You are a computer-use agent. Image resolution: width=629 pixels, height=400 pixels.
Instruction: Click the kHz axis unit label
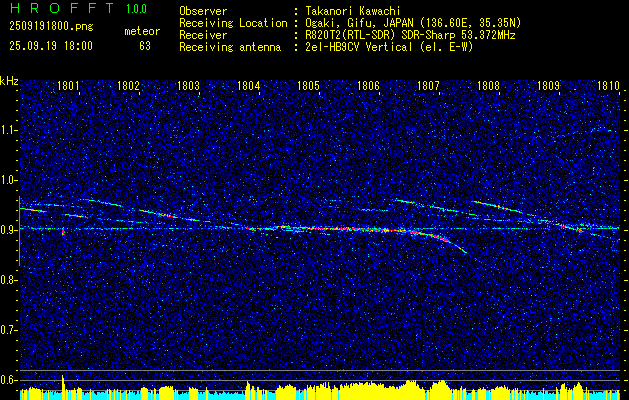pos(9,81)
